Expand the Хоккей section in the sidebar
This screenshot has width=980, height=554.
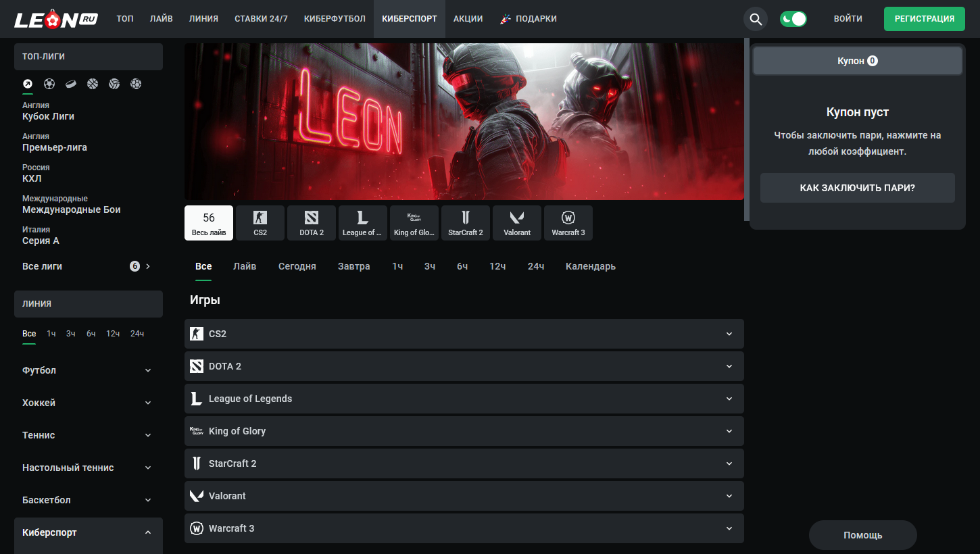coord(89,403)
